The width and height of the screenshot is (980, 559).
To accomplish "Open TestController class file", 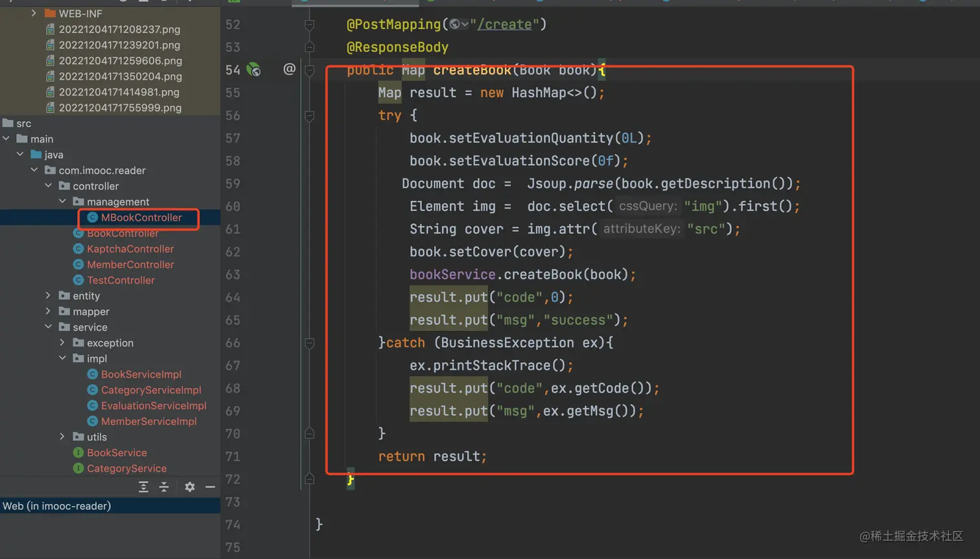I will pyautogui.click(x=121, y=280).
